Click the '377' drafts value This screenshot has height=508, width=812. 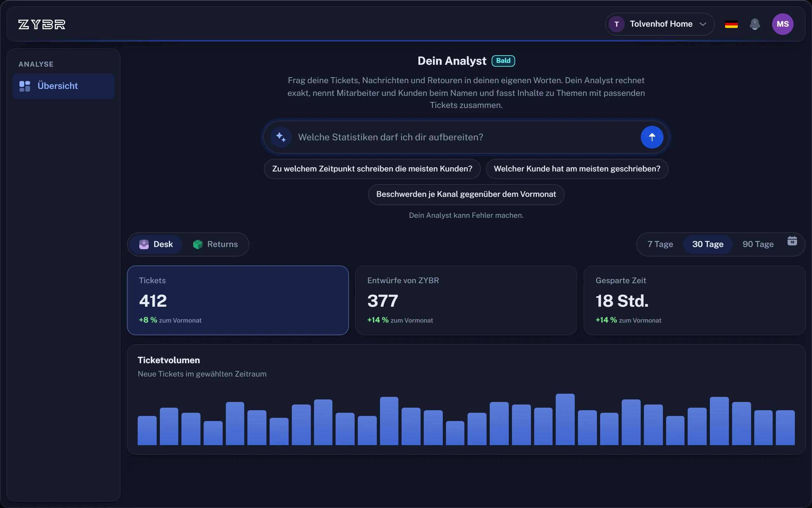[383, 301]
